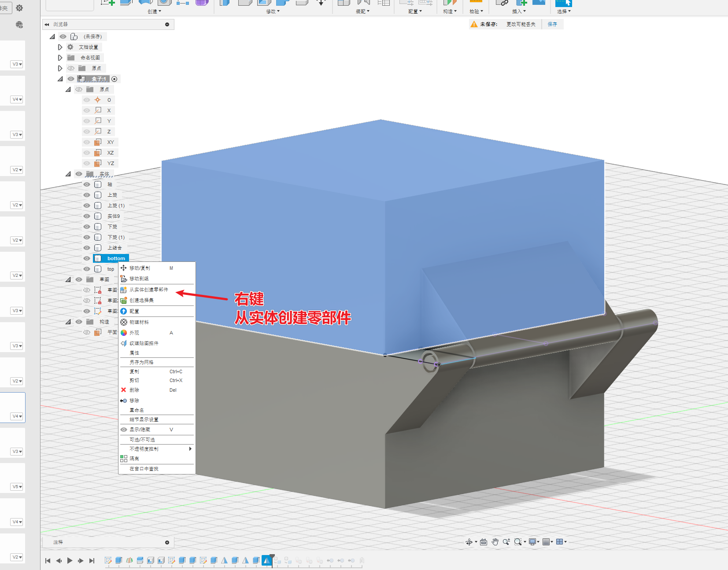Hide the bottom body via eye icon
This screenshot has width=728, height=570.
pyautogui.click(x=87, y=258)
